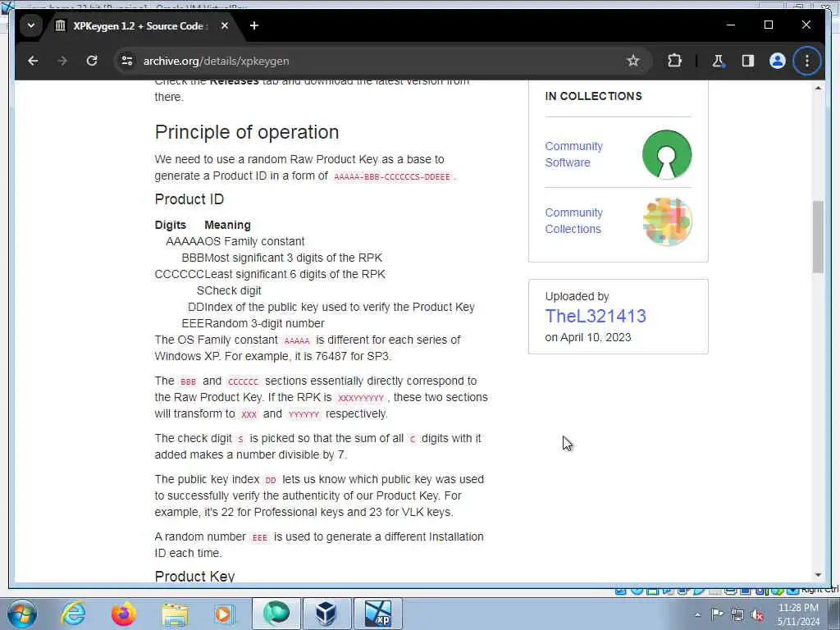Click 'OS Family constant' table row
The image size is (840, 630).
pos(235,242)
